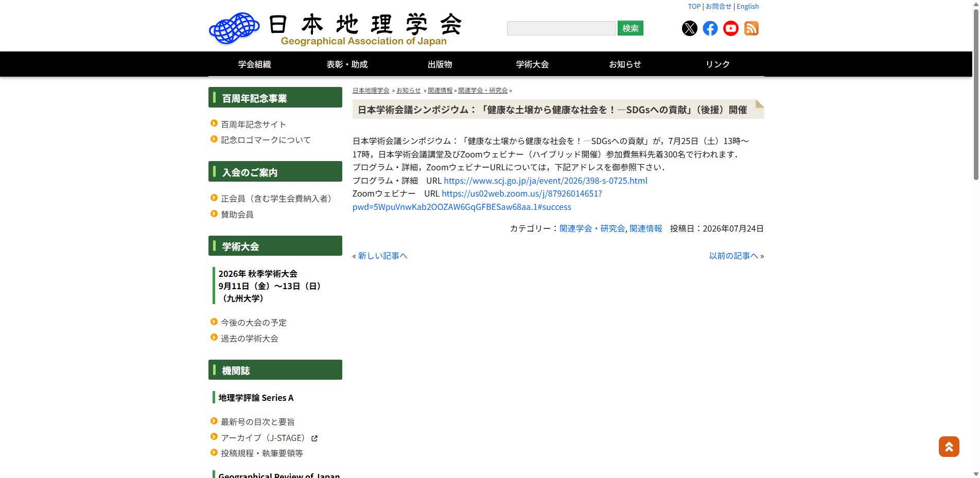Switch to the English site
This screenshot has height=478, width=980.
pyautogui.click(x=747, y=7)
